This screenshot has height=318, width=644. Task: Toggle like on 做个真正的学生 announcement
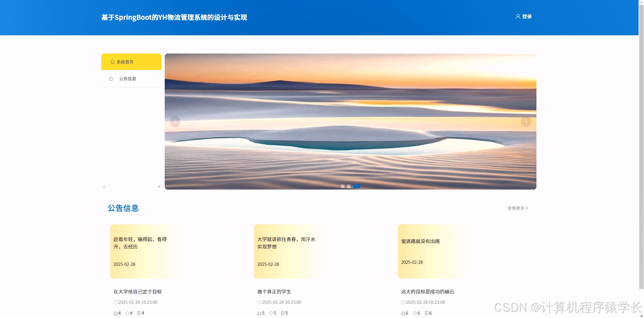[258, 313]
